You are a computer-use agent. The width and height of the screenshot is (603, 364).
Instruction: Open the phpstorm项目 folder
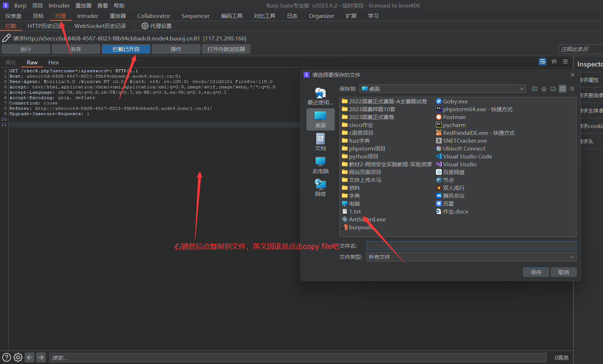click(x=363, y=148)
